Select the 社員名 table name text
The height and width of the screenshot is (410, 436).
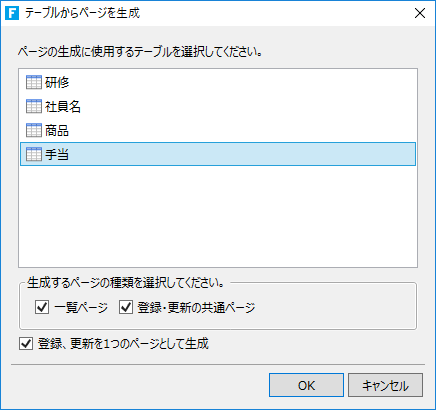[63, 106]
